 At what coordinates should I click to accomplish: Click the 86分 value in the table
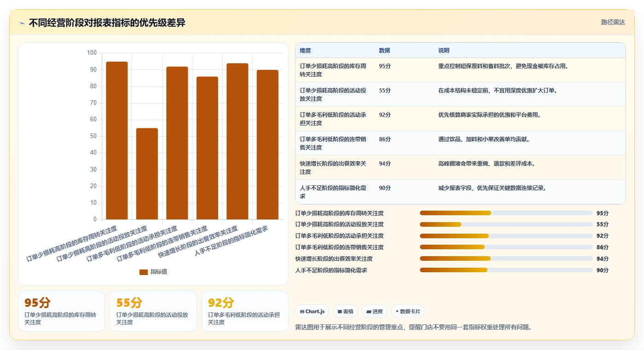(385, 139)
